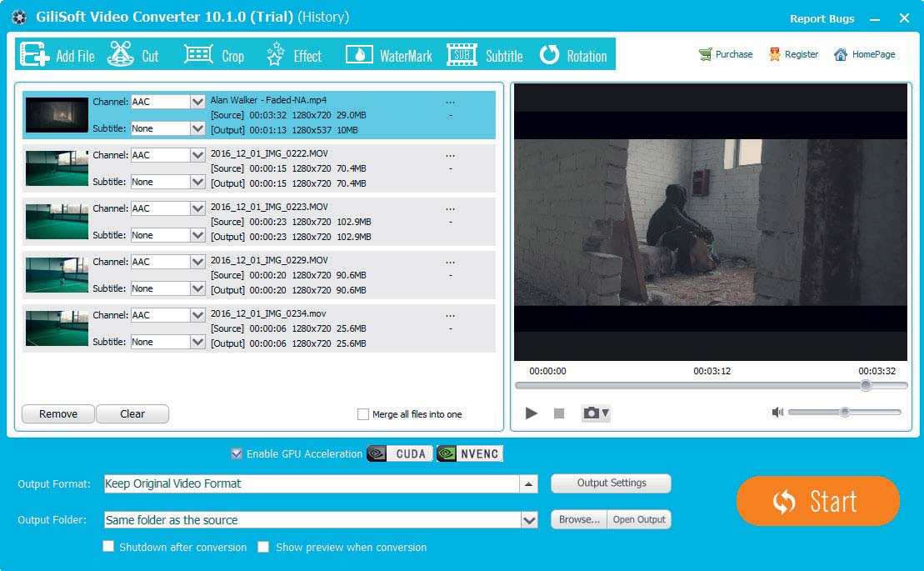This screenshot has width=924, height=571.
Task: Select file name 2016_12_01_IMG_0223.MOV
Action: [269, 207]
